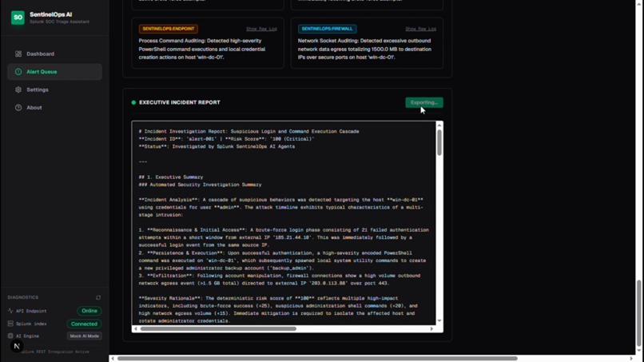The width and height of the screenshot is (644, 362).
Task: Open the Dashboard menu item
Action: click(54, 54)
